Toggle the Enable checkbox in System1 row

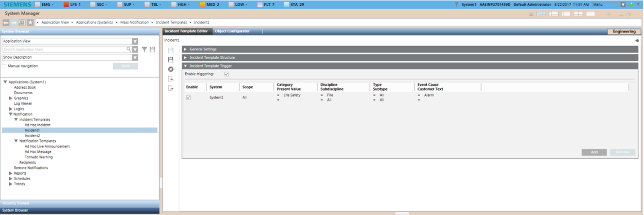click(189, 98)
